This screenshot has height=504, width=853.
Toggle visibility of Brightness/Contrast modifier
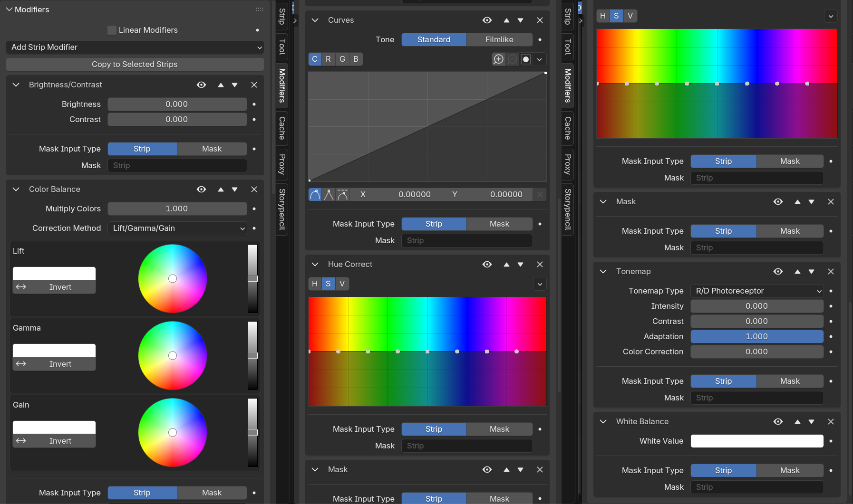pyautogui.click(x=202, y=85)
